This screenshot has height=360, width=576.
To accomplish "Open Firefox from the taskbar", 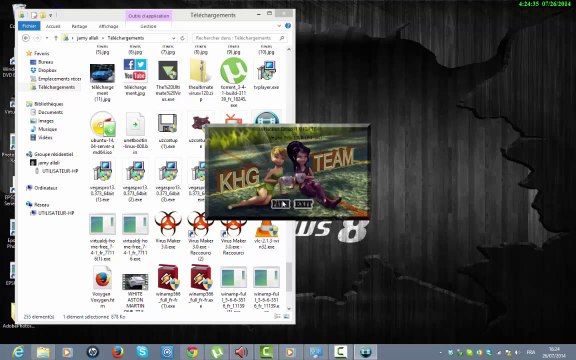I will pyautogui.click(x=117, y=352).
